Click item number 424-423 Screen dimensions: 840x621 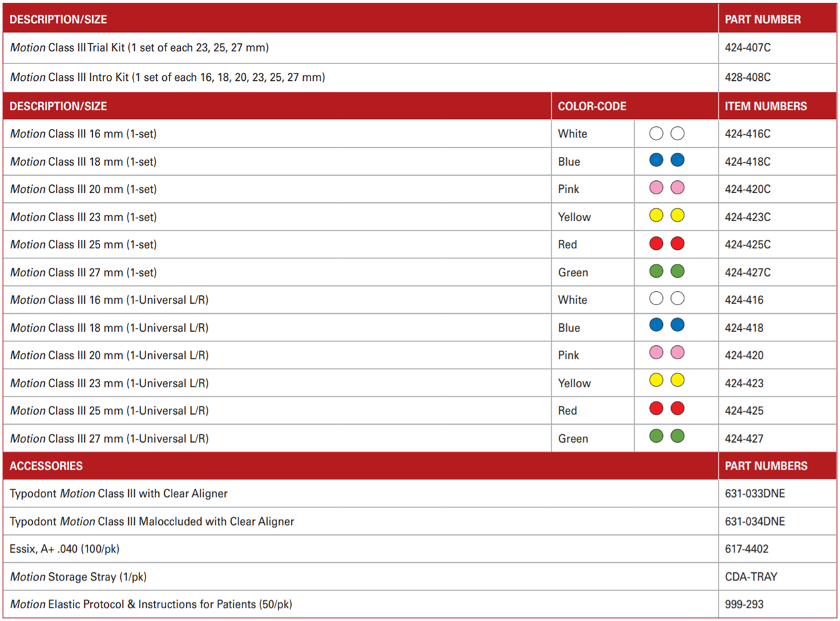745,383
